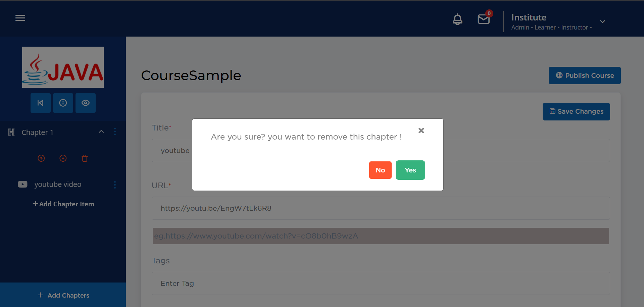Open course info icon button

coord(63,103)
